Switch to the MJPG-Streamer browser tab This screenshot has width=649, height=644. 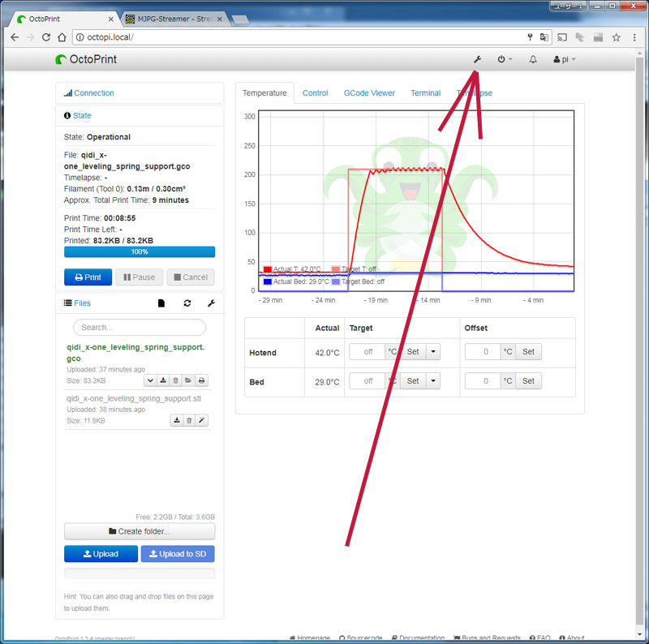[x=174, y=19]
